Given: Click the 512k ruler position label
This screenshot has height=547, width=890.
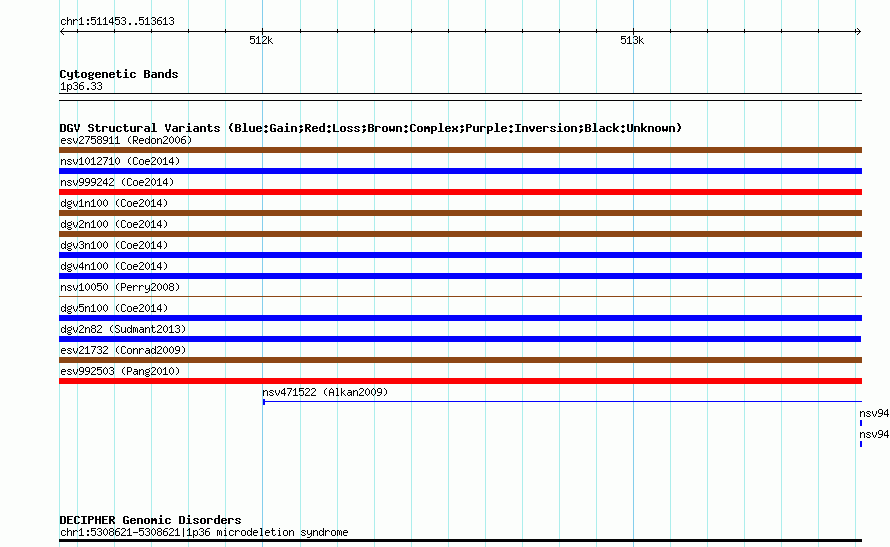Looking at the screenshot, I should tap(261, 40).
